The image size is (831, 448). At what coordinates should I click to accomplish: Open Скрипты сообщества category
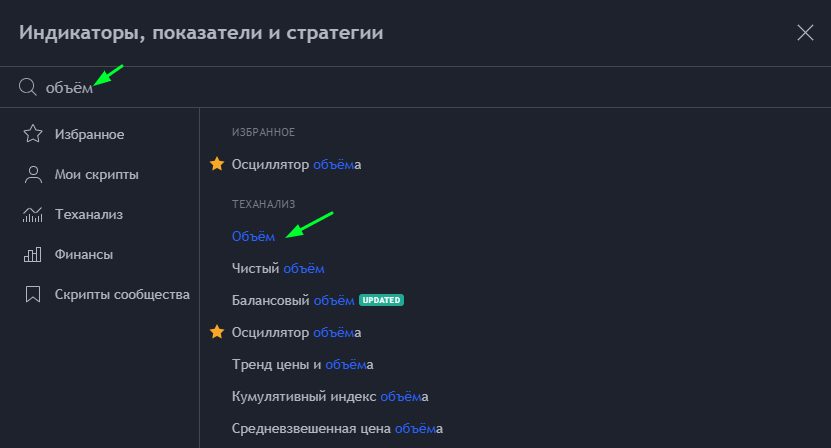[121, 294]
